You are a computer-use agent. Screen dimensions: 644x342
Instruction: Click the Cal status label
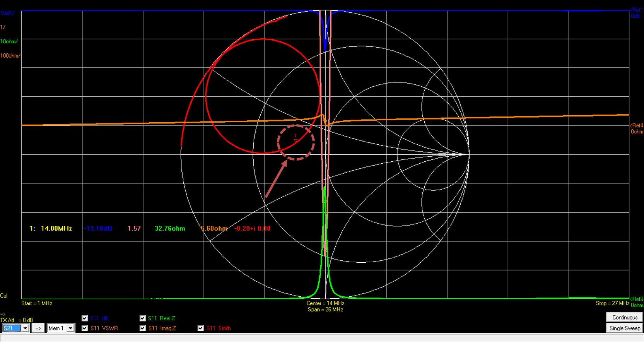4,296
